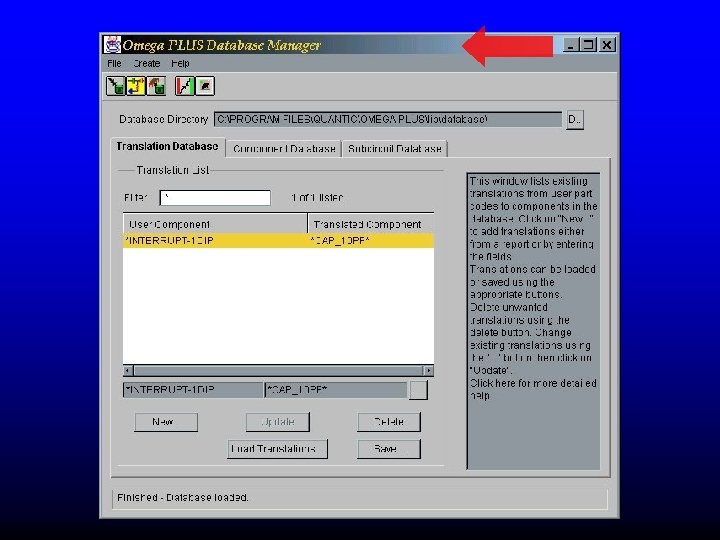The height and width of the screenshot is (540, 720).
Task: Open the Help menu
Action: click(x=180, y=63)
